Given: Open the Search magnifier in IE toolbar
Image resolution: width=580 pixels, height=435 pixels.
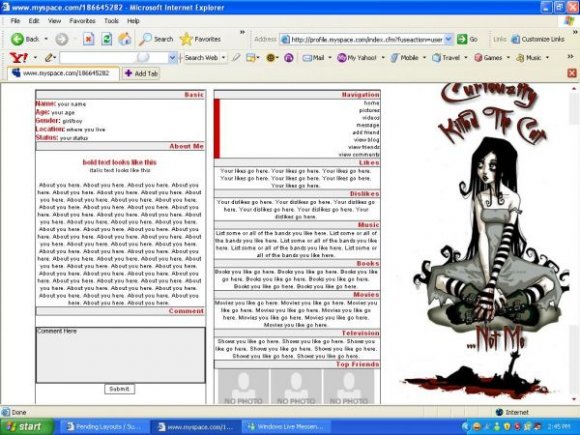Looking at the screenshot, I should (x=156, y=39).
